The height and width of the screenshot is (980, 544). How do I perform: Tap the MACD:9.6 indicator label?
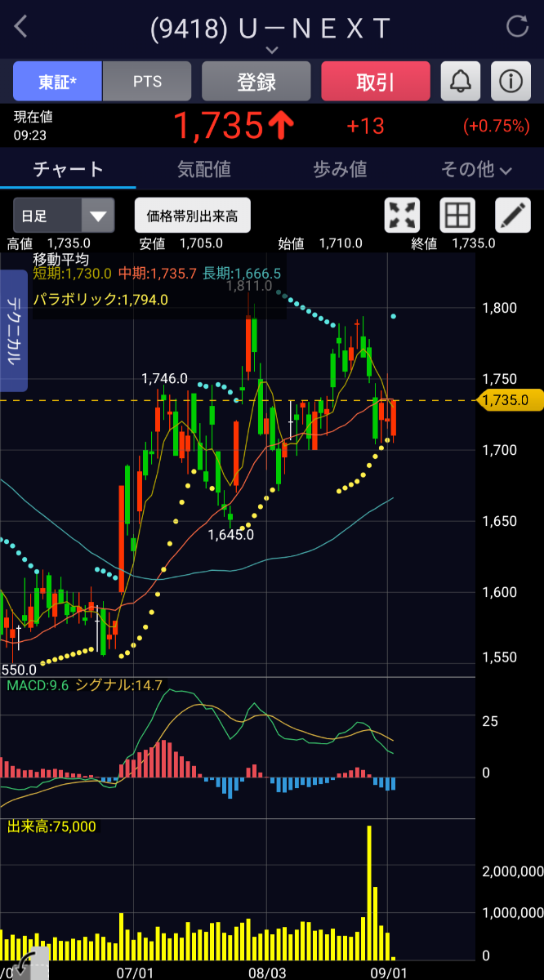38,685
